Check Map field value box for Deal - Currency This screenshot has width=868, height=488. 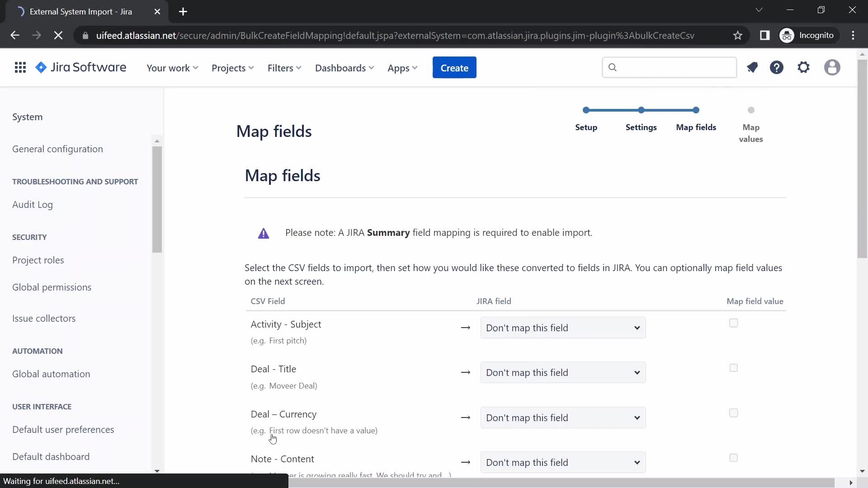click(x=733, y=413)
